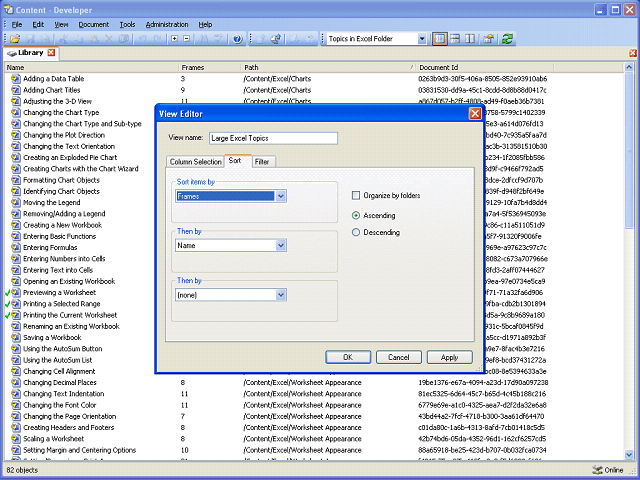Click Apply in the View Editor
The width and height of the screenshot is (640, 480).
pos(449,357)
